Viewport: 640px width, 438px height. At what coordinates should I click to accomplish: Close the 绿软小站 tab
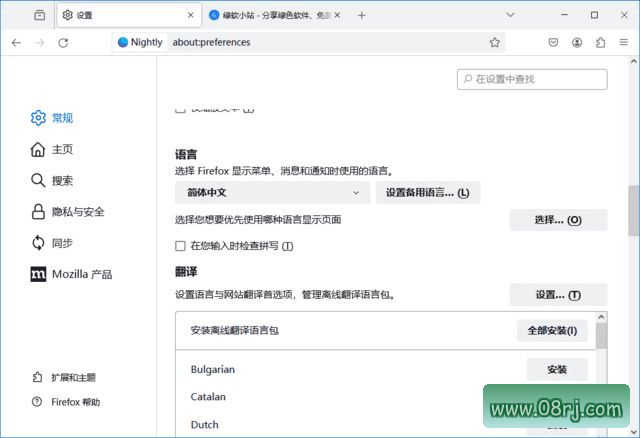(x=337, y=15)
